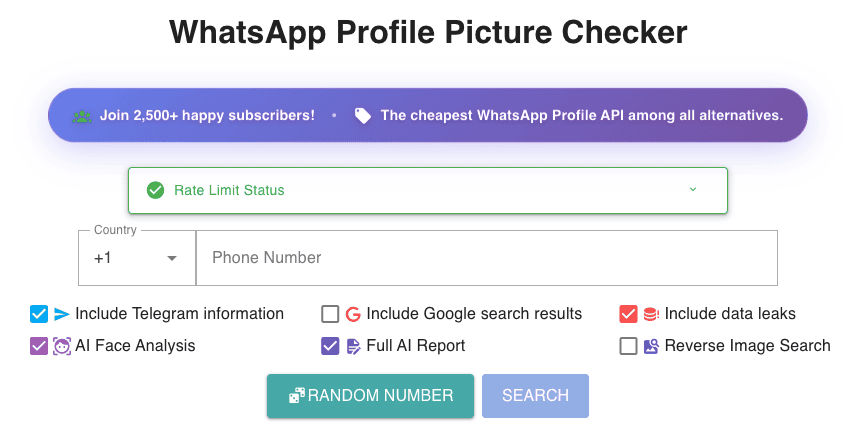Click the green check icon beside Rate Limit Status
This screenshot has height=428, width=860.
[155, 190]
